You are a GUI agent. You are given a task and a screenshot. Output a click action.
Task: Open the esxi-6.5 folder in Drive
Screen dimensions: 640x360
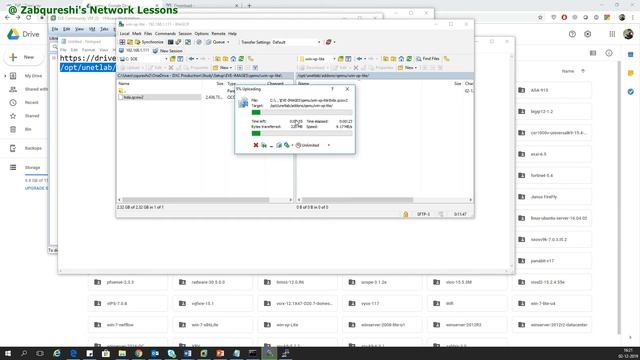553,154
